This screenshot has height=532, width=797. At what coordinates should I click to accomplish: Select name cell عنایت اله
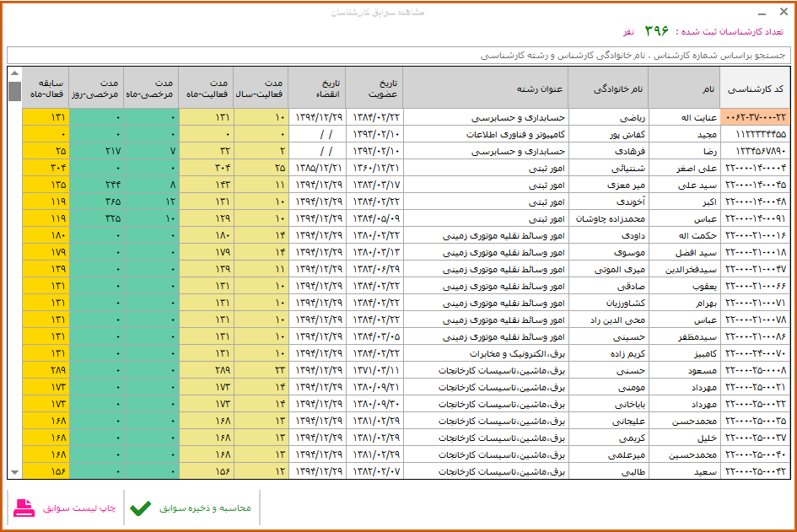click(685, 117)
